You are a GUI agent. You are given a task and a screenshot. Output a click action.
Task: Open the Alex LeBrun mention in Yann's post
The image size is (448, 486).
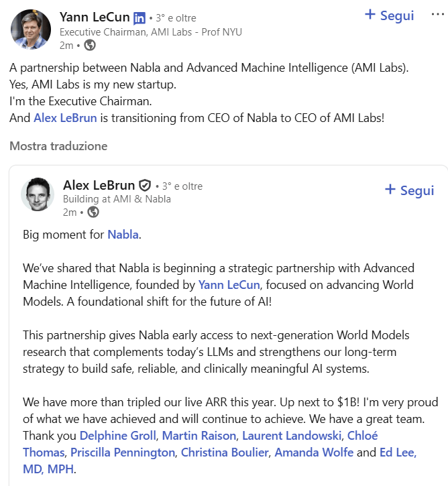[x=66, y=119]
